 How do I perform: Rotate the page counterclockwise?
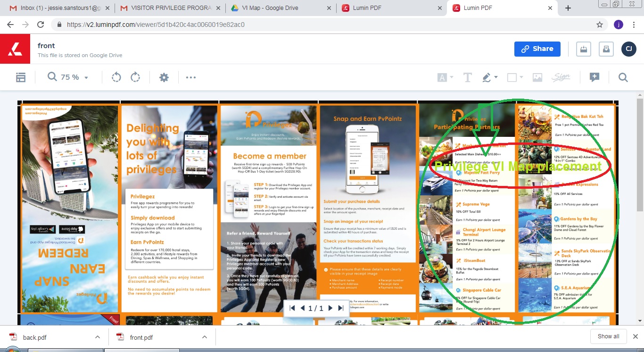(116, 77)
